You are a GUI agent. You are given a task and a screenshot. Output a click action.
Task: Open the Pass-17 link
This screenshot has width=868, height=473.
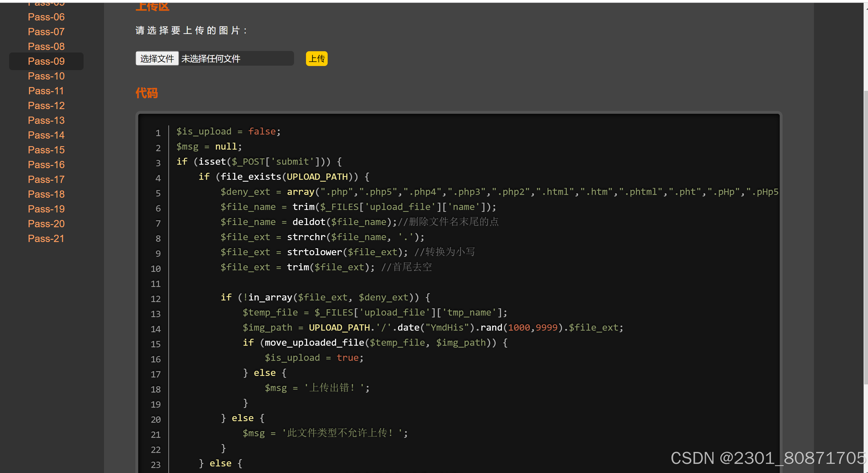click(x=46, y=180)
